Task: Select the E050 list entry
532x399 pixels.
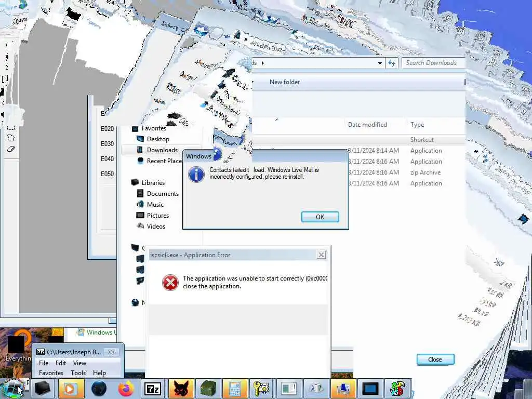Action: coord(107,174)
